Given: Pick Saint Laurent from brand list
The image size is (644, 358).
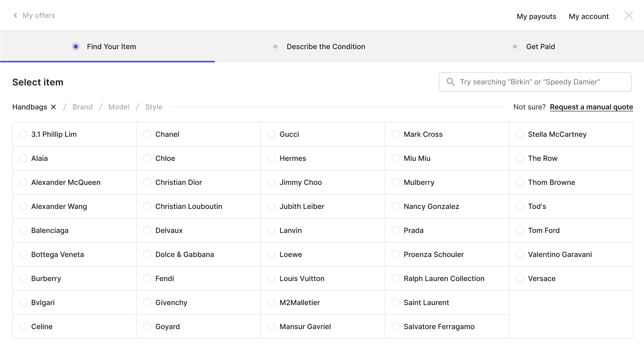Looking at the screenshot, I should point(396,303).
